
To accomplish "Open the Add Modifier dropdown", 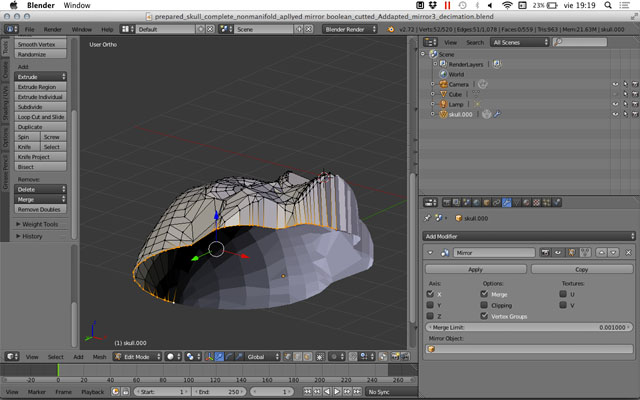I will tap(529, 236).
